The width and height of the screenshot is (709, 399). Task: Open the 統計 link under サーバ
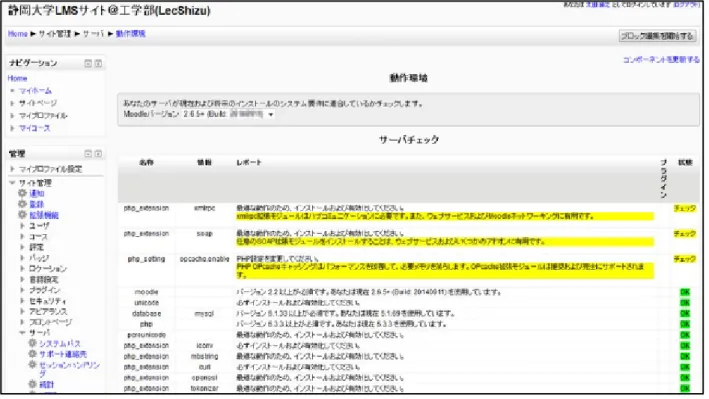click(47, 385)
